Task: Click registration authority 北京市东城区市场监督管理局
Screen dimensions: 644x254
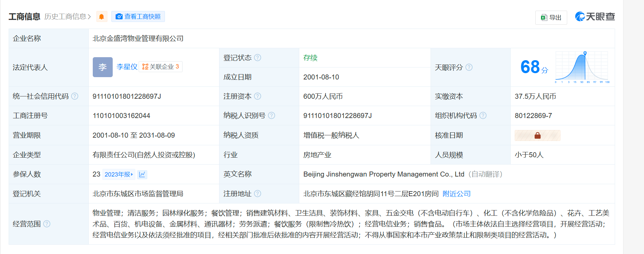Action: coord(138,194)
